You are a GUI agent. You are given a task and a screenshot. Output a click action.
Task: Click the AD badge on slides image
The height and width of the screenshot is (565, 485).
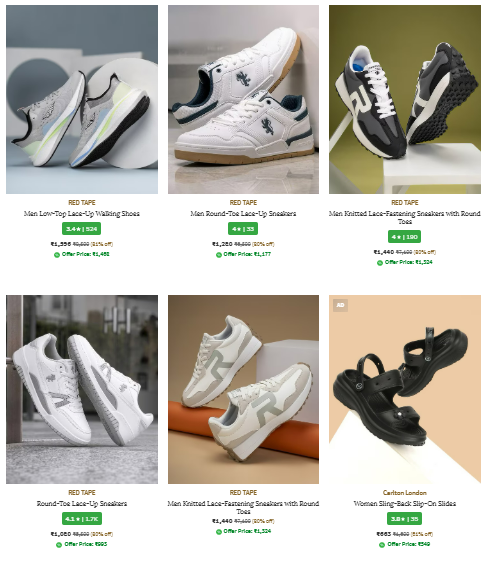click(340, 305)
